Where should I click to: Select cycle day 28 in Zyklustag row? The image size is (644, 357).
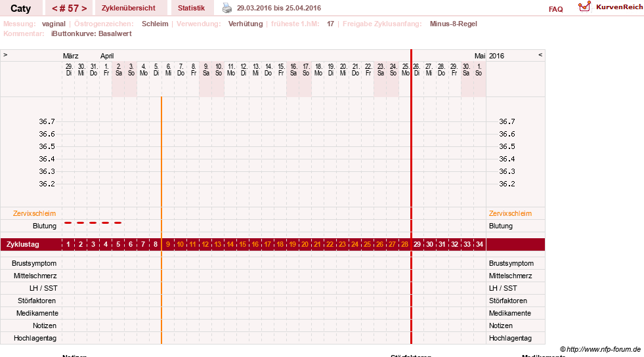click(404, 245)
